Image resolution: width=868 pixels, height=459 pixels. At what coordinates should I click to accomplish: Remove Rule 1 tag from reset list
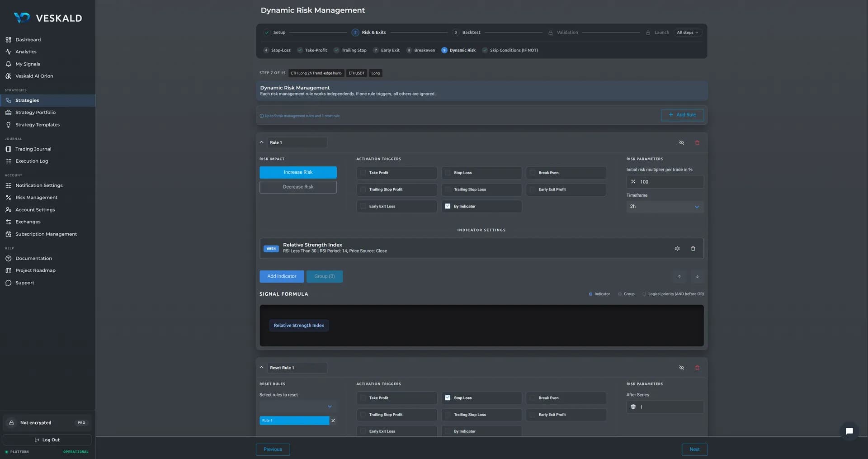point(333,421)
